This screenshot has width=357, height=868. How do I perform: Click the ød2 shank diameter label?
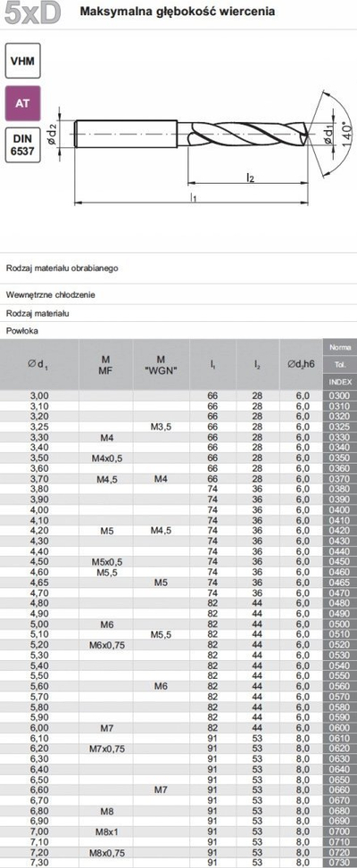click(54, 134)
